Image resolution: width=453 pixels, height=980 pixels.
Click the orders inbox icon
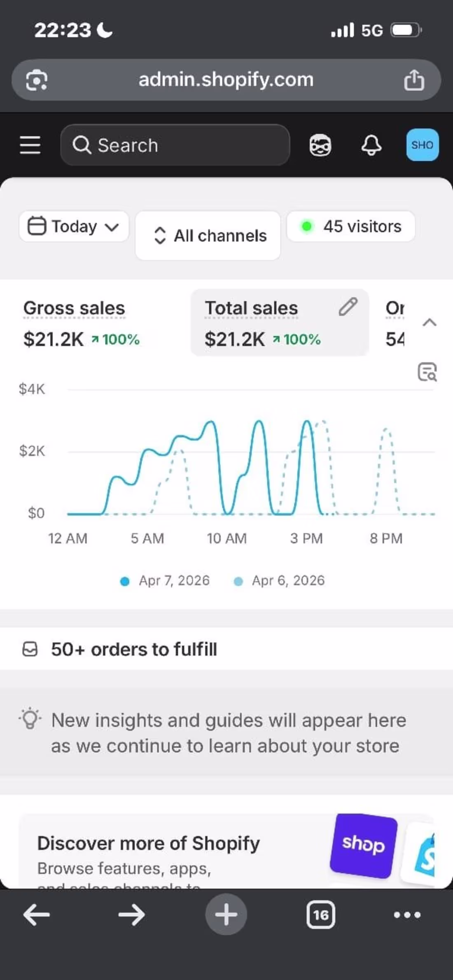tap(30, 649)
